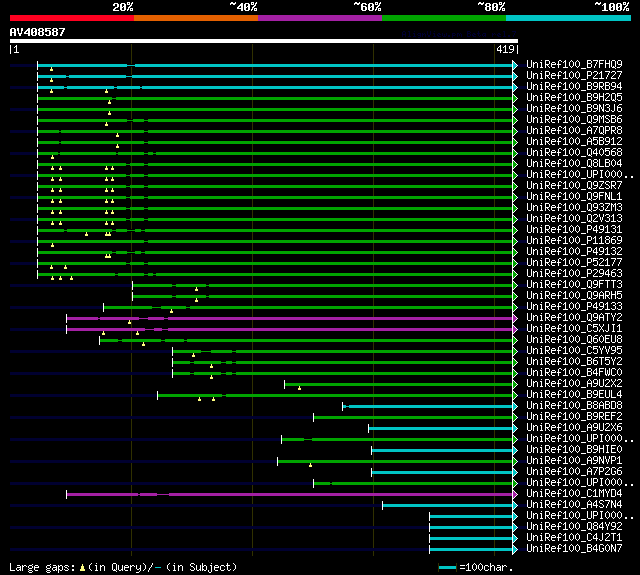This screenshot has height=575, width=640.
Task: Click the purple alignment bar for Q9ATY2
Action: point(289,318)
